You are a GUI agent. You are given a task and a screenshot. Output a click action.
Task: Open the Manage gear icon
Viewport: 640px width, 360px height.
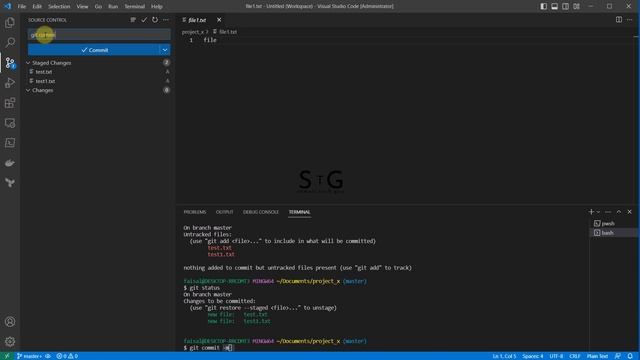10,341
